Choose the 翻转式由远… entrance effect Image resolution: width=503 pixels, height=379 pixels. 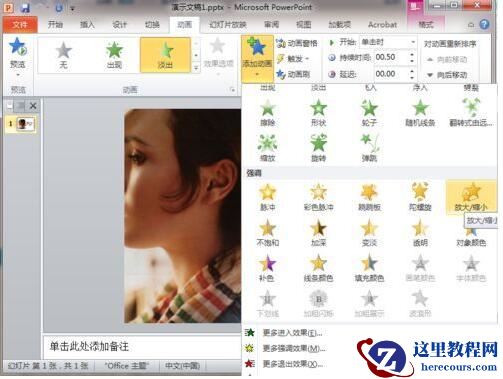click(x=471, y=113)
